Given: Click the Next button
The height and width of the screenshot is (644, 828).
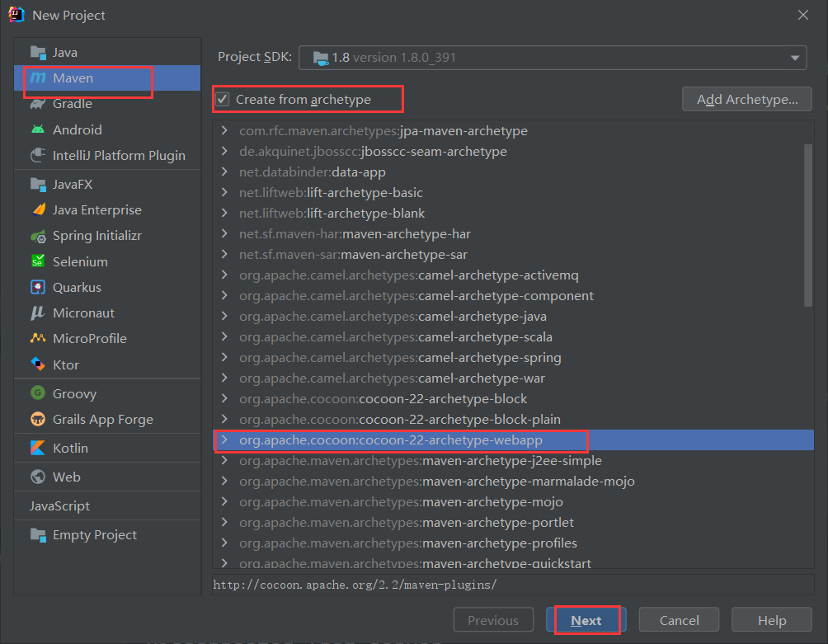Looking at the screenshot, I should 586,621.
